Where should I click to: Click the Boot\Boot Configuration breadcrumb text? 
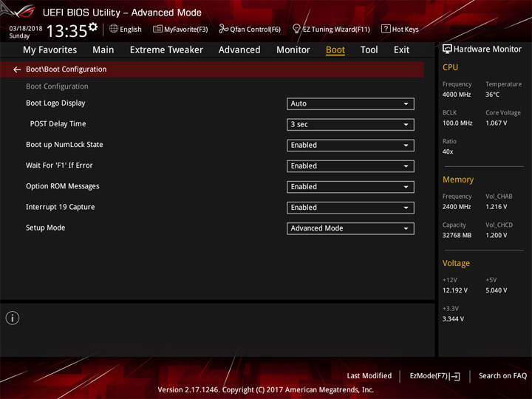pyautogui.click(x=66, y=69)
